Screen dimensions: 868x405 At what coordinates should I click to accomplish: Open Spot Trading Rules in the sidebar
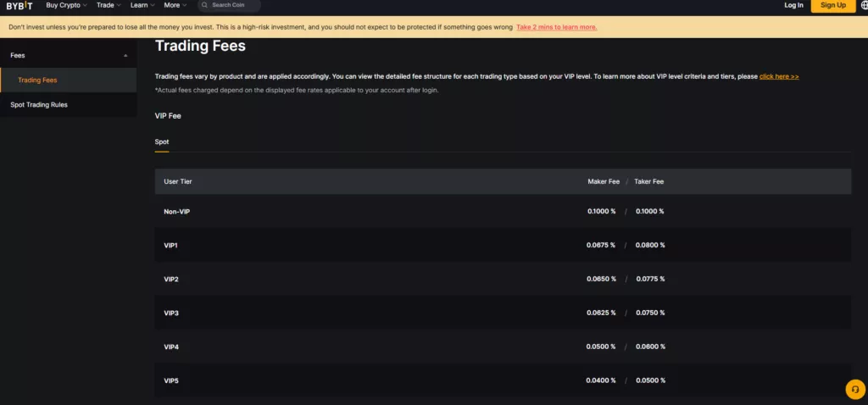click(x=68, y=104)
